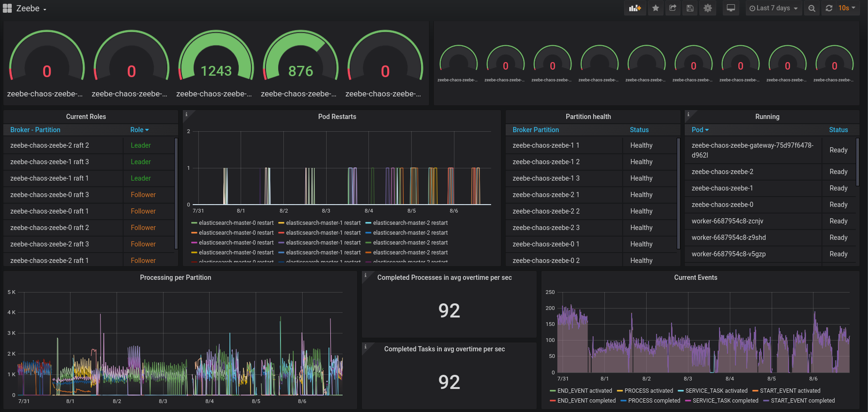Image resolution: width=868 pixels, height=412 pixels.
Task: Click the Partition health table scrollbar
Action: pyautogui.click(x=679, y=193)
